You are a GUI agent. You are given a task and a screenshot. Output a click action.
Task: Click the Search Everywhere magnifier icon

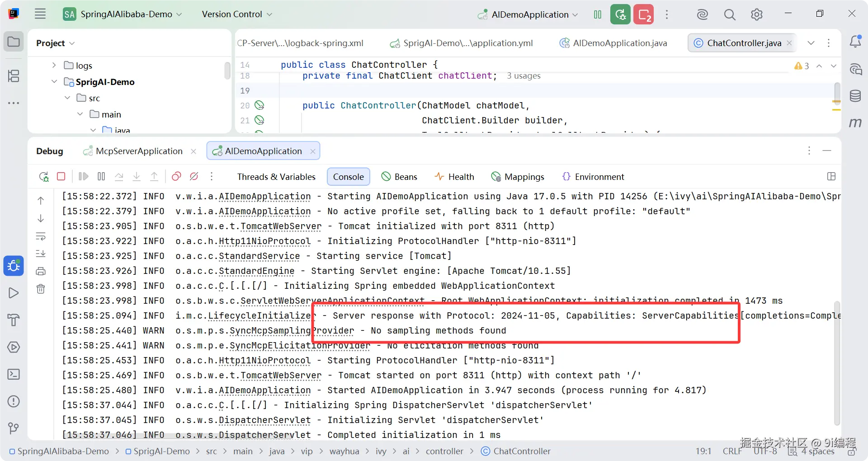point(730,14)
